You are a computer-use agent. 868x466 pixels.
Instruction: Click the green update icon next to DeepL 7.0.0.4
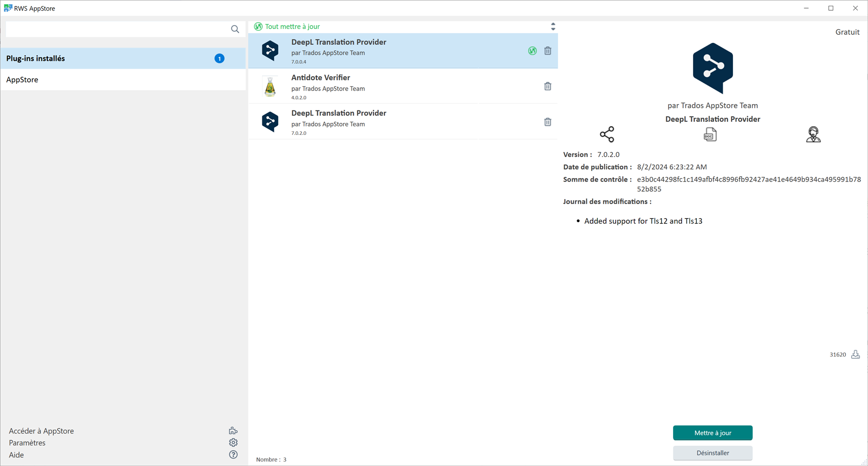[532, 51]
